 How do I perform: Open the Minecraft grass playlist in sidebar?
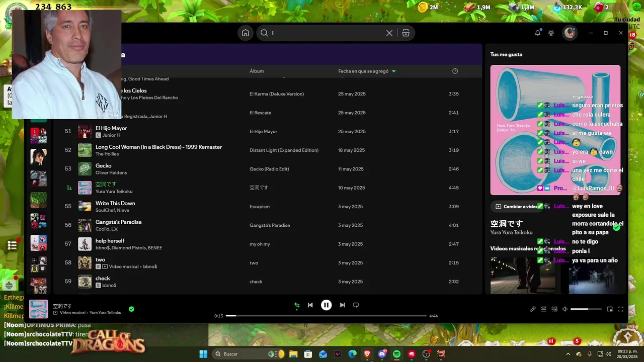[x=38, y=200]
